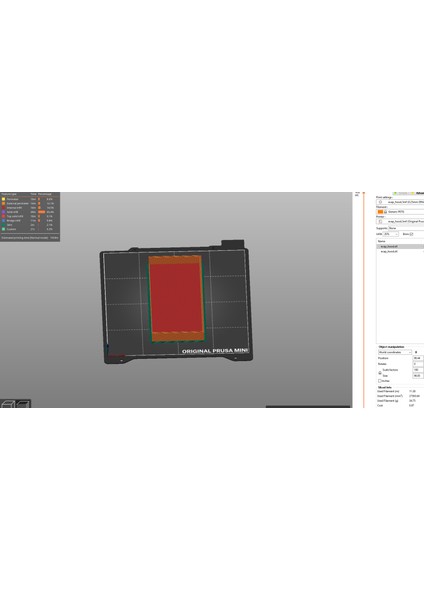Enable the Inches checkbox
This screenshot has width=424, height=600.
click(380, 381)
